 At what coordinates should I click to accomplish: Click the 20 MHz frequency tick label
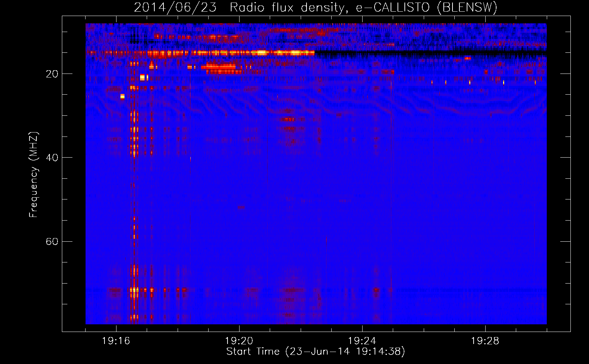click(x=52, y=74)
